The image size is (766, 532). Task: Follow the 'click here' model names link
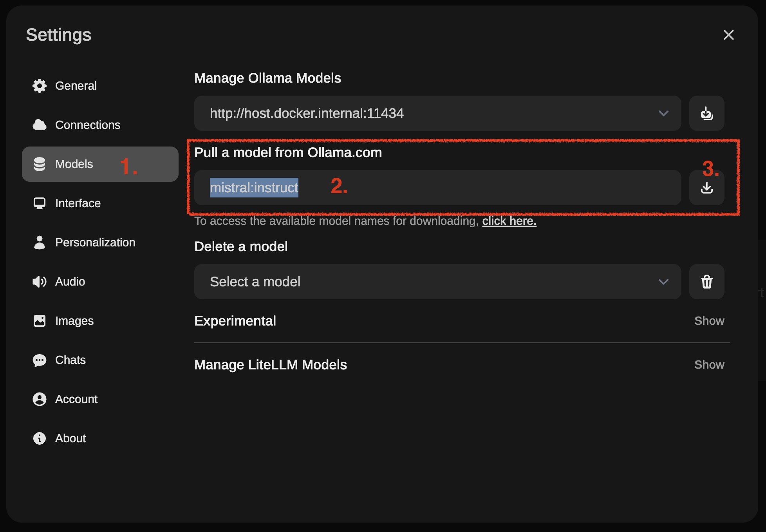coord(509,221)
